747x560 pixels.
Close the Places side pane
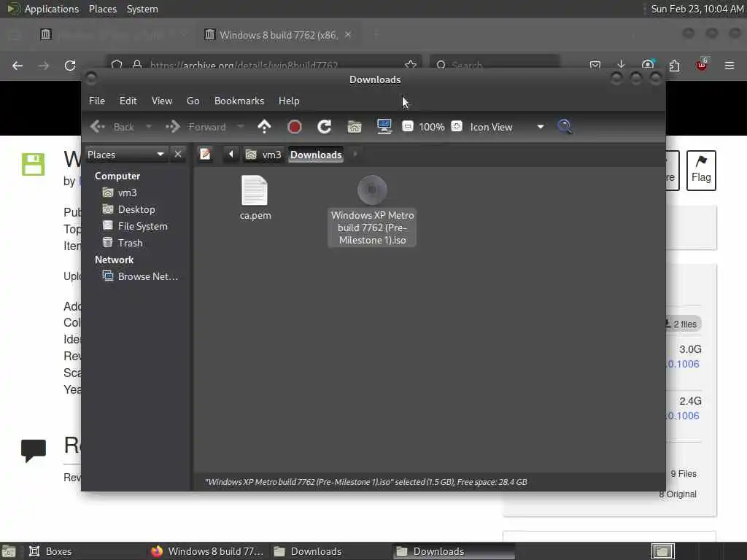(x=178, y=155)
